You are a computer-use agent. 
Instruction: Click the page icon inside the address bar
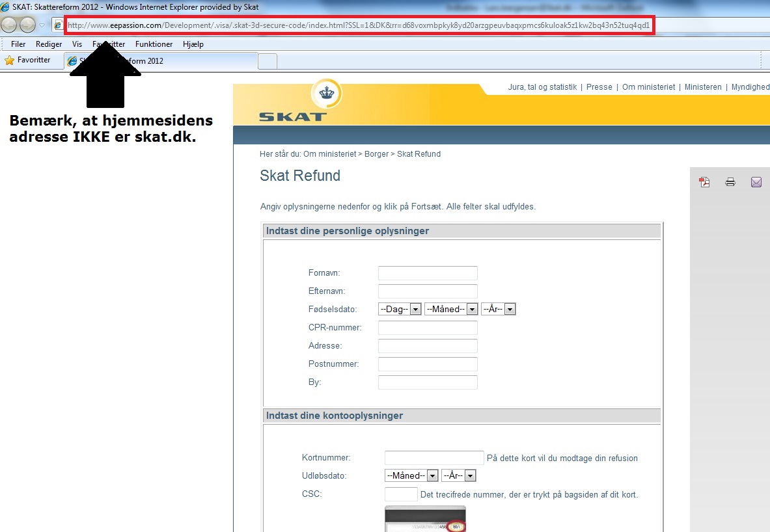[x=58, y=25]
